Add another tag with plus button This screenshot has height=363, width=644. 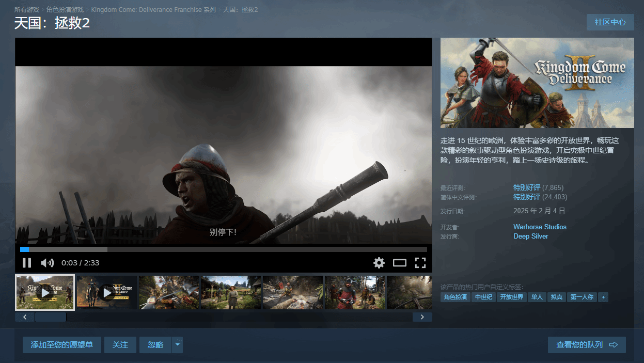[603, 297]
